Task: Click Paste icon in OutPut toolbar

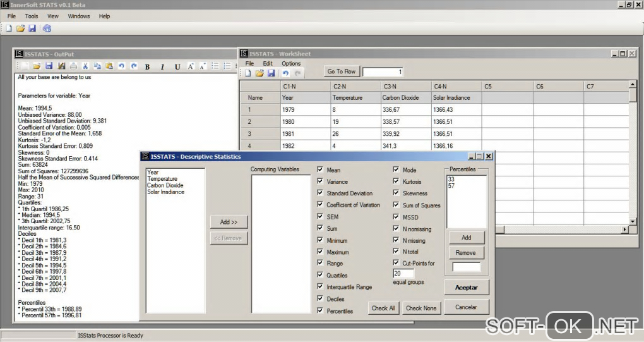Action: 109,66
